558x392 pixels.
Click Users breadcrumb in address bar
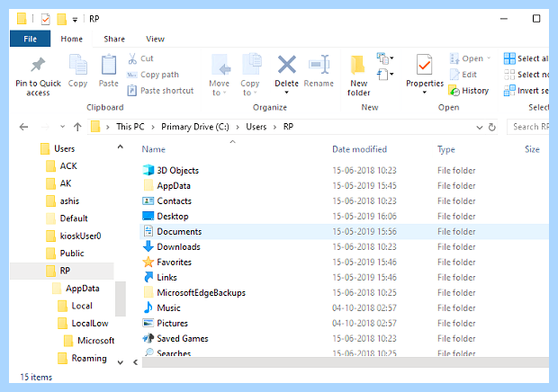click(x=256, y=127)
